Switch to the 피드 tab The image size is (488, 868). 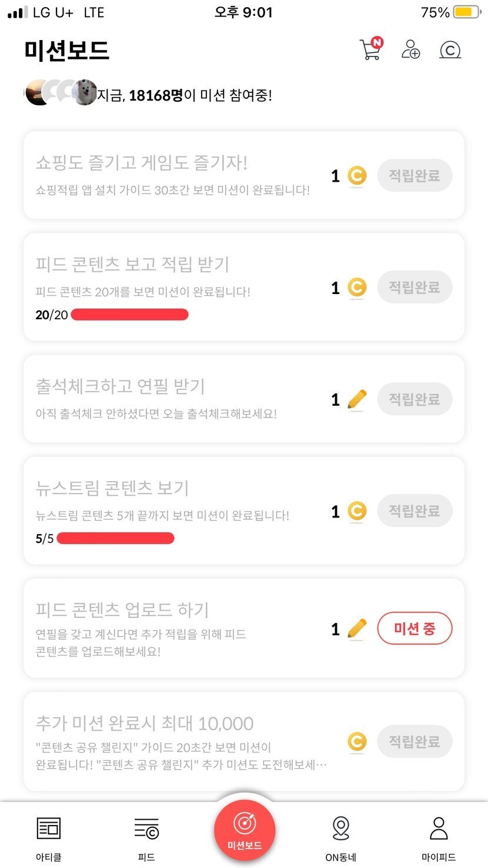point(146,837)
